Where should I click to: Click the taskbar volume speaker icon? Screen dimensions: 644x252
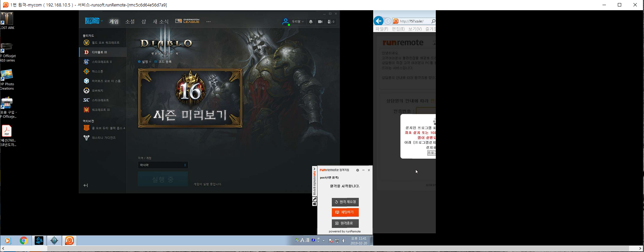pyautogui.click(x=344, y=241)
